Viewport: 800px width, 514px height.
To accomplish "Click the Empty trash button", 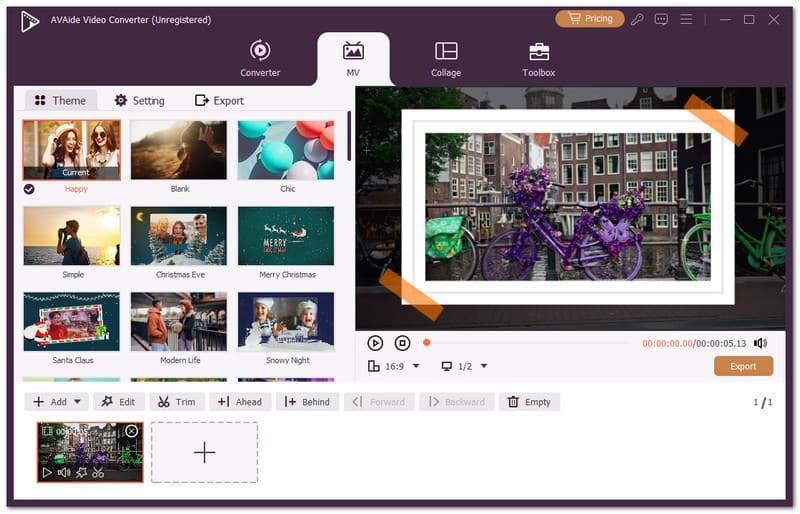I will tap(529, 402).
